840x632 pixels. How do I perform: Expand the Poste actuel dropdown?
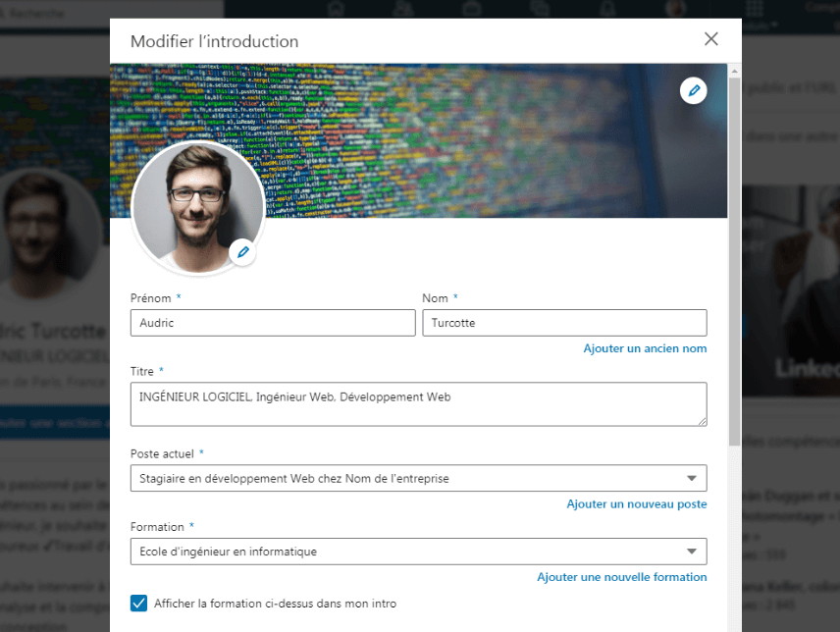pyautogui.click(x=418, y=478)
